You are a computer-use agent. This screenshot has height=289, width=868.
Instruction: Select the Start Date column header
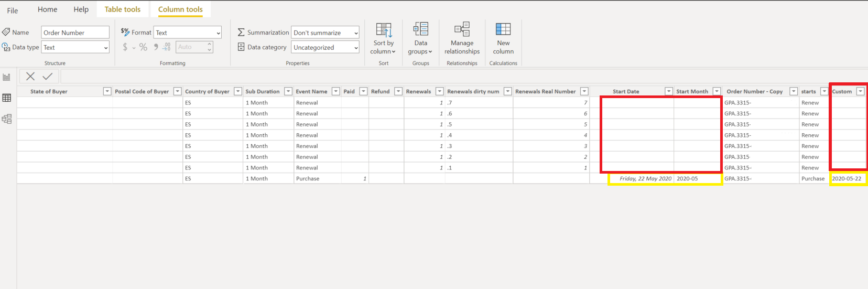pos(626,91)
